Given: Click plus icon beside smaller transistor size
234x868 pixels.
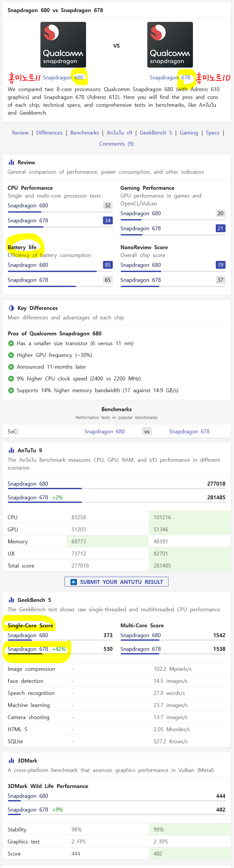Looking at the screenshot, I should pyautogui.click(x=11, y=343).
